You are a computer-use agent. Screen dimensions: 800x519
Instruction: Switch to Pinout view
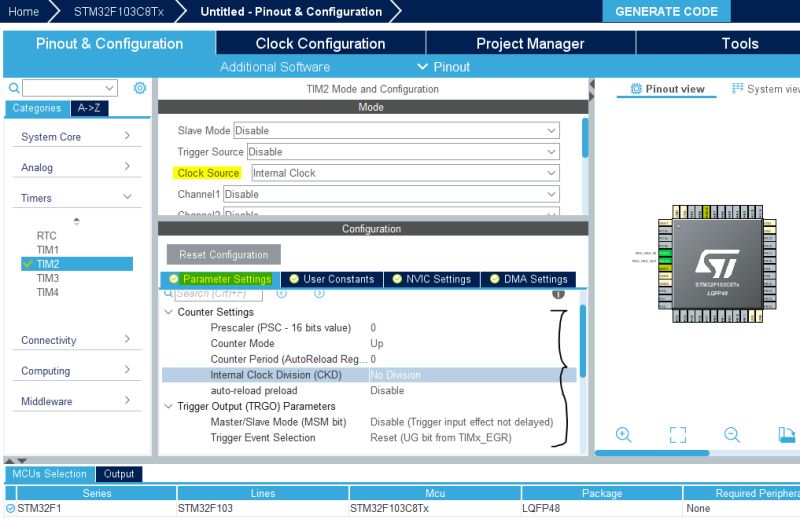tap(667, 89)
